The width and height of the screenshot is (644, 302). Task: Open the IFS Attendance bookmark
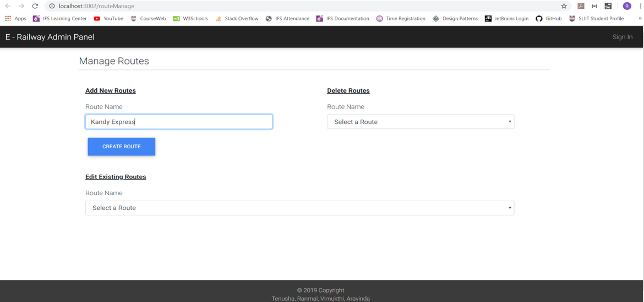click(x=287, y=19)
